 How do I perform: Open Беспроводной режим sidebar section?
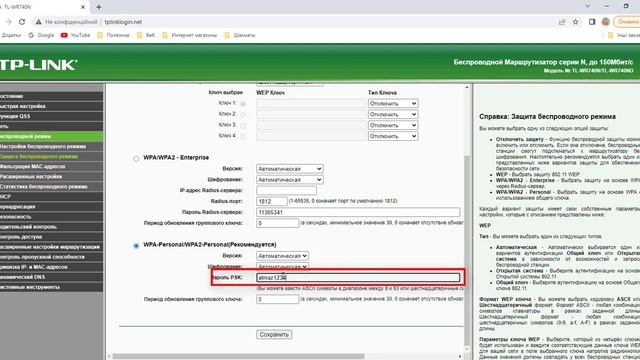pos(51,136)
